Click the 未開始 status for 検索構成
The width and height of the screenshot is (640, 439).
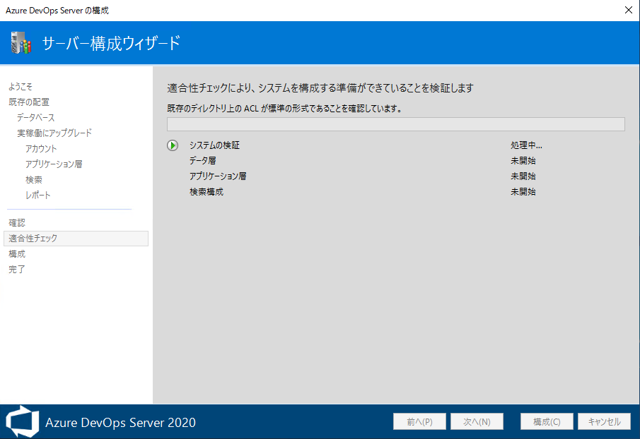(523, 192)
